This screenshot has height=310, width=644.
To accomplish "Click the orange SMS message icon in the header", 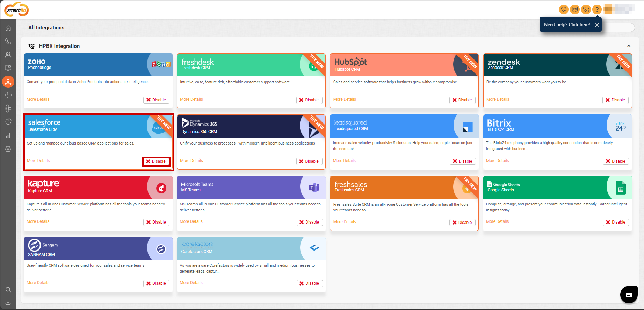I will coord(575,9).
